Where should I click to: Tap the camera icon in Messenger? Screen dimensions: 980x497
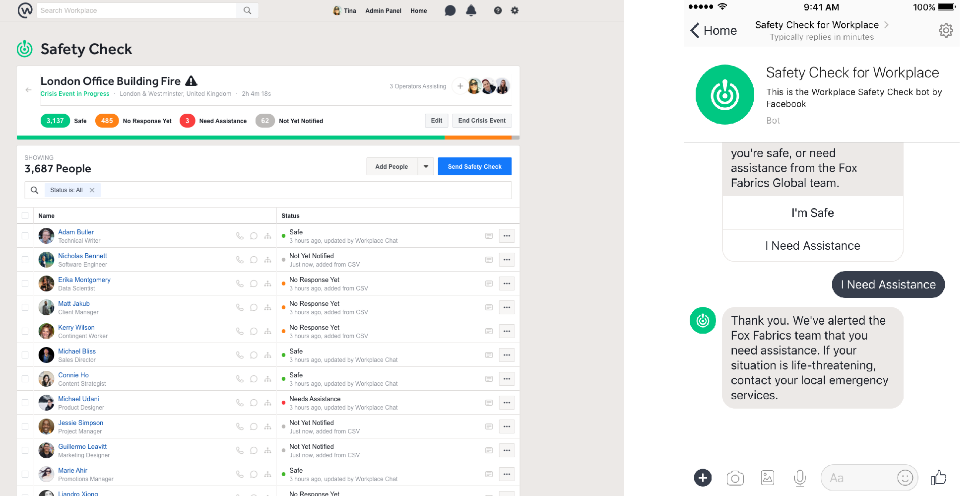[x=735, y=478]
